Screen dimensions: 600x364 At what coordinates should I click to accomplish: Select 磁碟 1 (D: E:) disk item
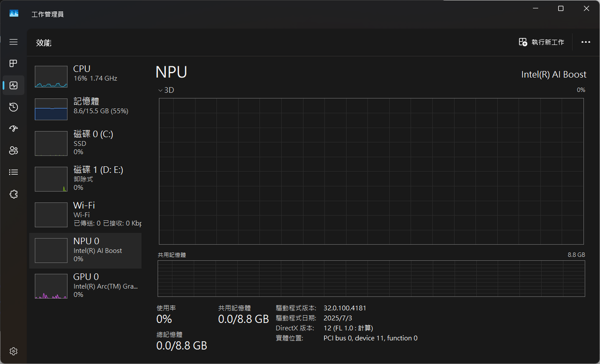coord(85,178)
